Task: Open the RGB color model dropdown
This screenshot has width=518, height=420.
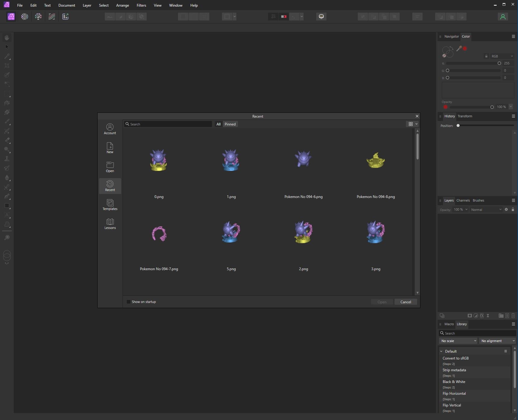Action: pos(502,56)
